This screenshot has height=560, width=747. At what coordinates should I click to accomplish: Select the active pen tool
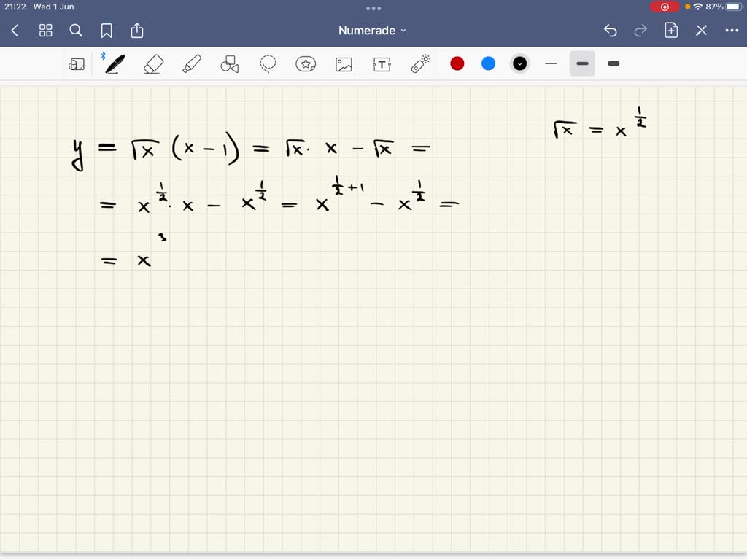pyautogui.click(x=113, y=63)
